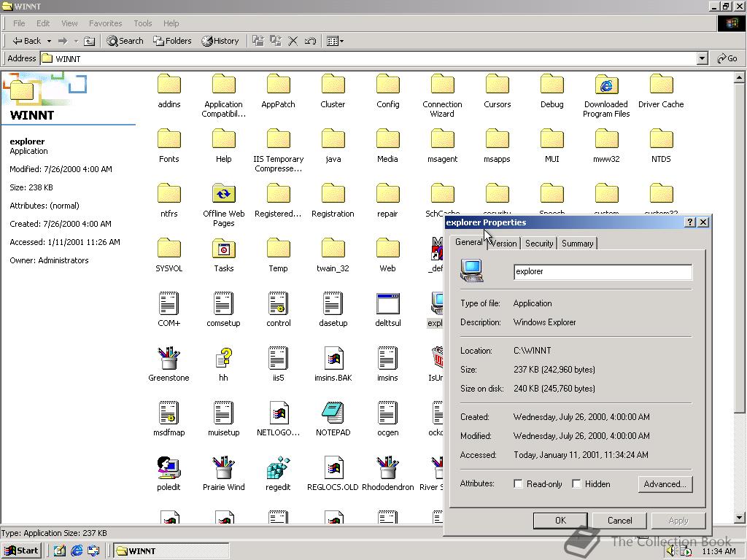Toggle the Read-only attribute checkbox
The width and height of the screenshot is (747, 560).
click(518, 484)
